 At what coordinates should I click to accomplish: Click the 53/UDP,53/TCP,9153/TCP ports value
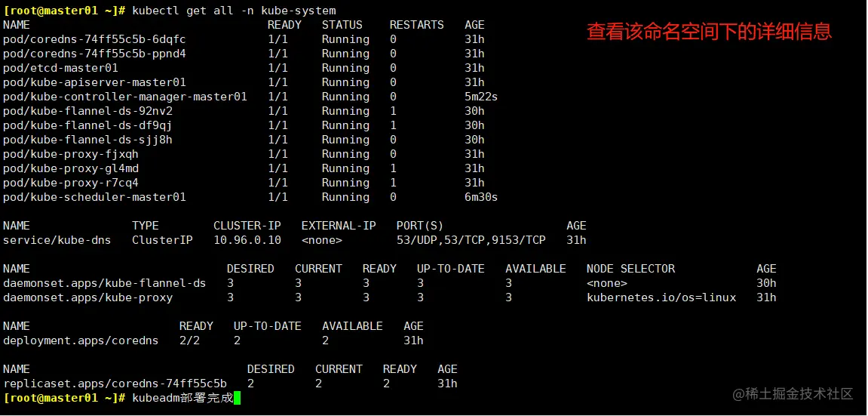[x=471, y=240]
